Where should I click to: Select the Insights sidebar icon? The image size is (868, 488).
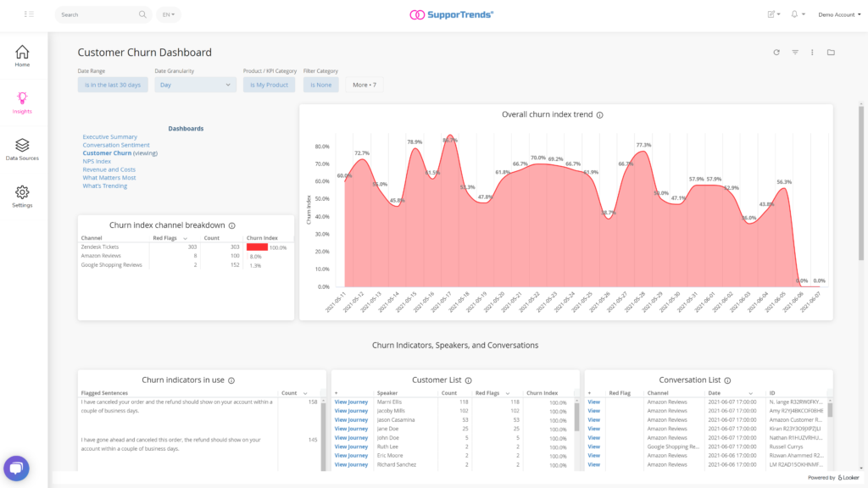pyautogui.click(x=20, y=99)
